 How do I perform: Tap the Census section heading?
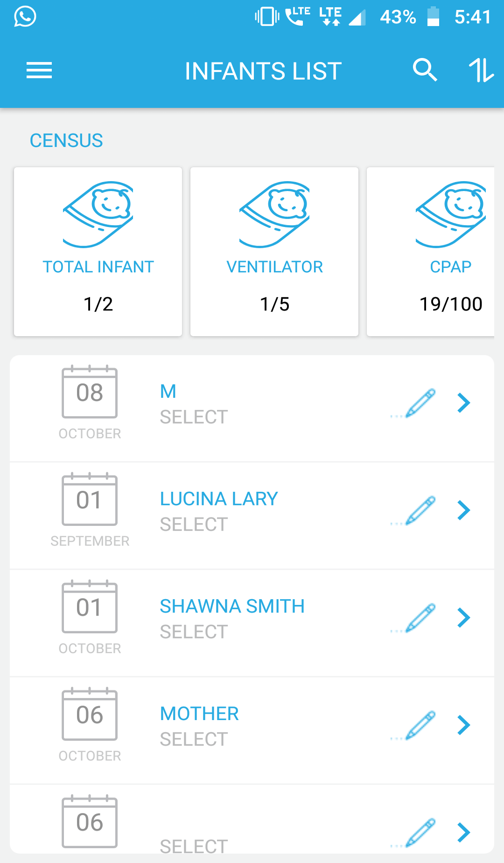pos(66,141)
